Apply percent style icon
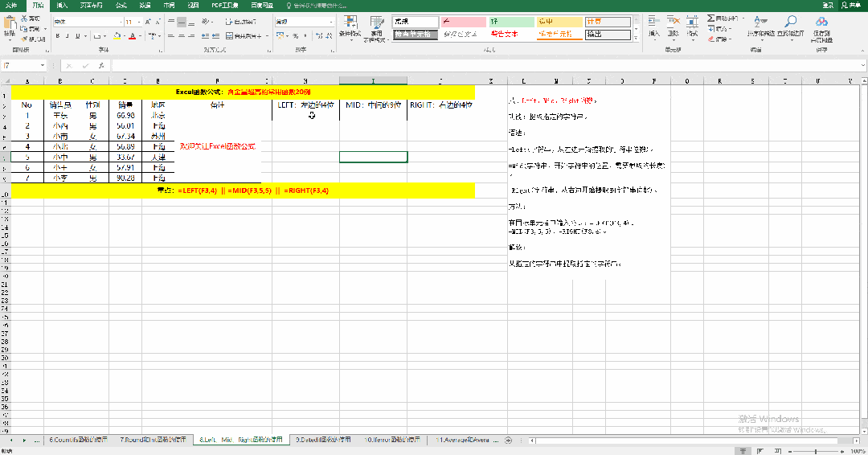This screenshot has width=868, height=455. click(x=296, y=36)
